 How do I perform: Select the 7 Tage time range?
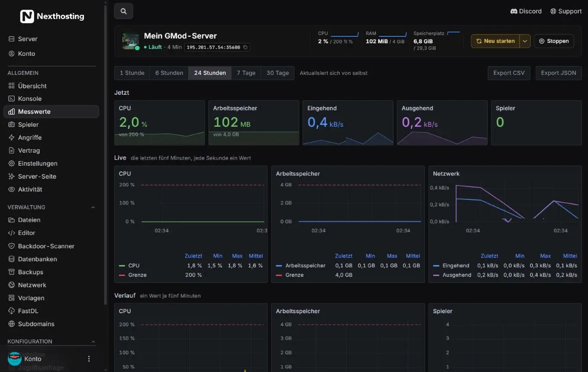coord(246,73)
